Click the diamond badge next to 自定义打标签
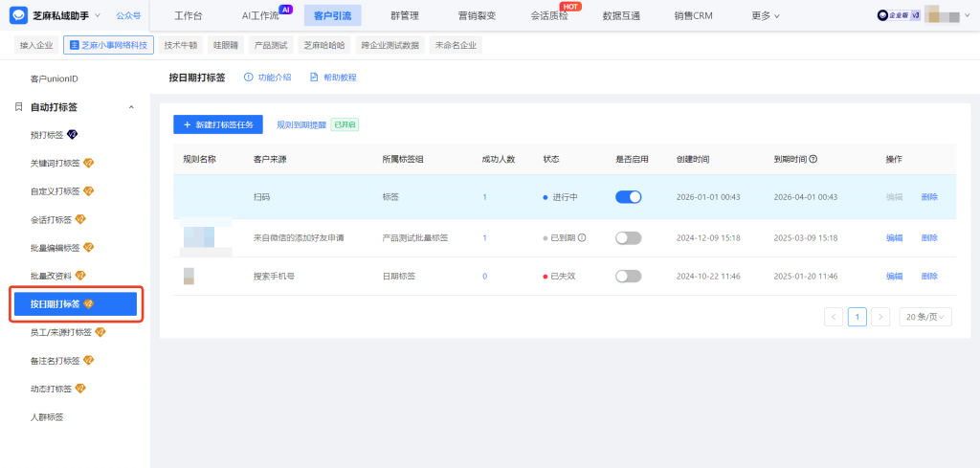 tap(89, 191)
